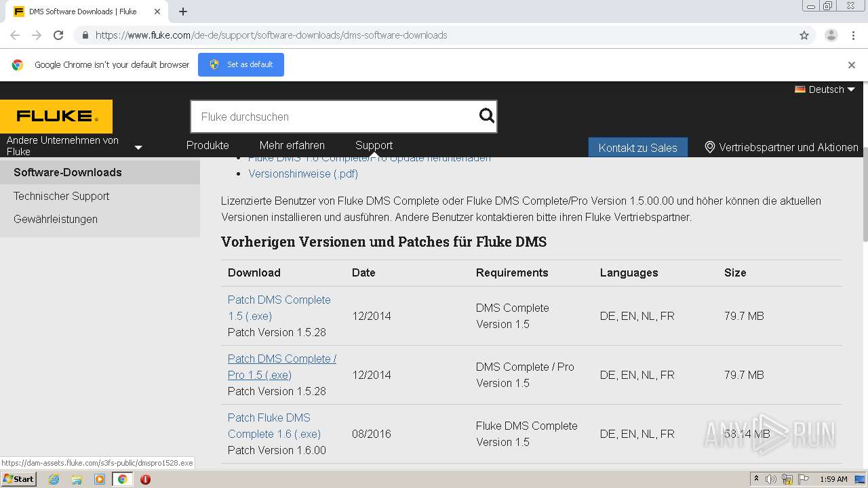Click the Fluke search magnifier icon
The image size is (868, 488).
tap(487, 116)
